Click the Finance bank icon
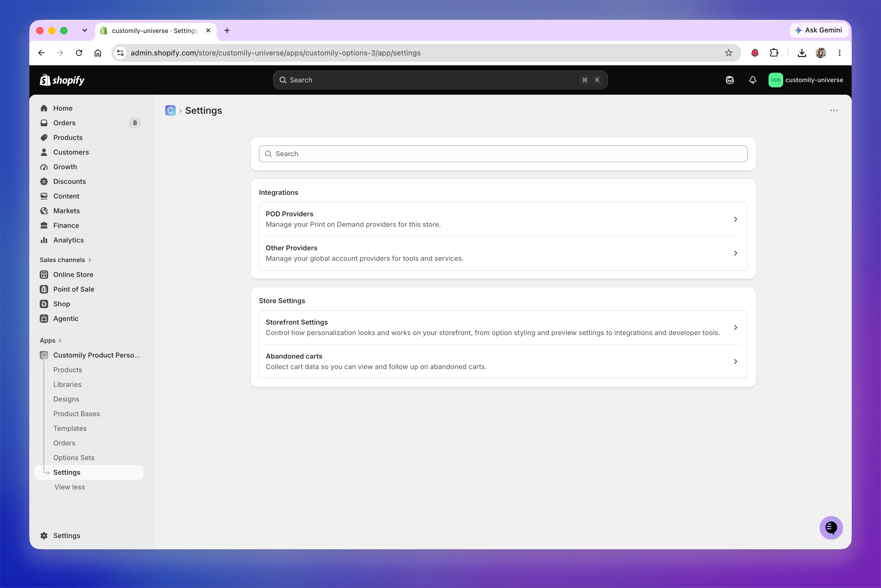Image resolution: width=881 pixels, height=588 pixels. [44, 225]
